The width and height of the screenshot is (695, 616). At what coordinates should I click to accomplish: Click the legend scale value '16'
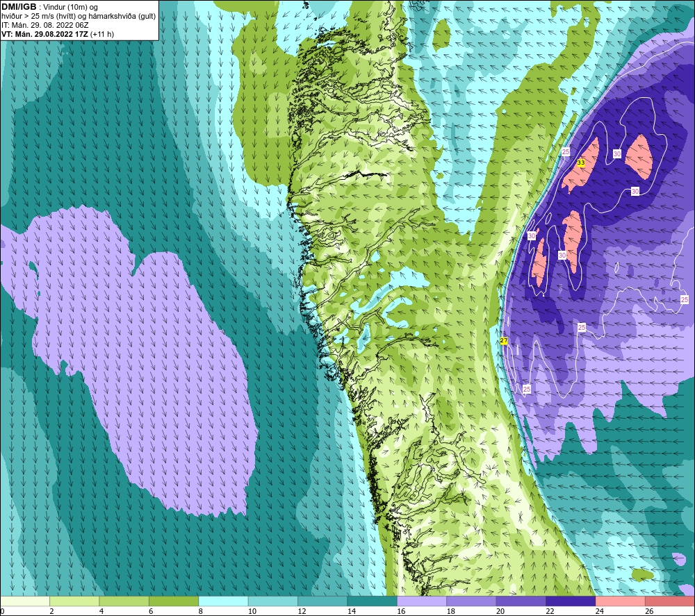pyautogui.click(x=401, y=611)
